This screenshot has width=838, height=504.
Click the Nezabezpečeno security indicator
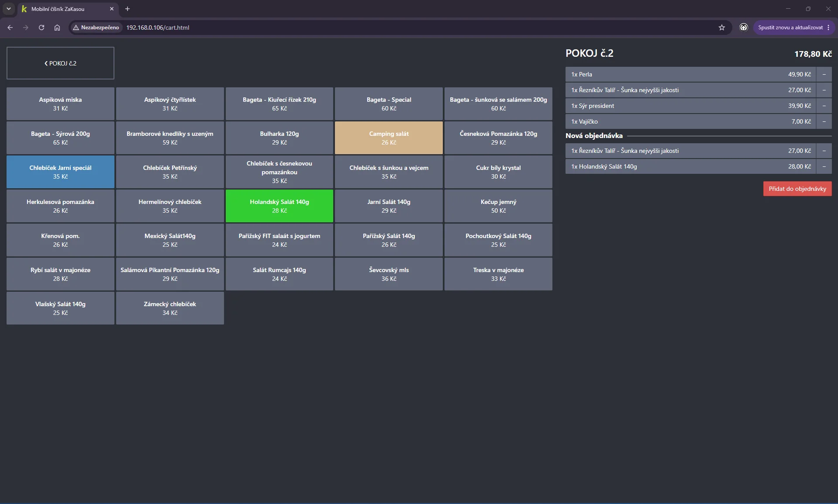click(96, 28)
